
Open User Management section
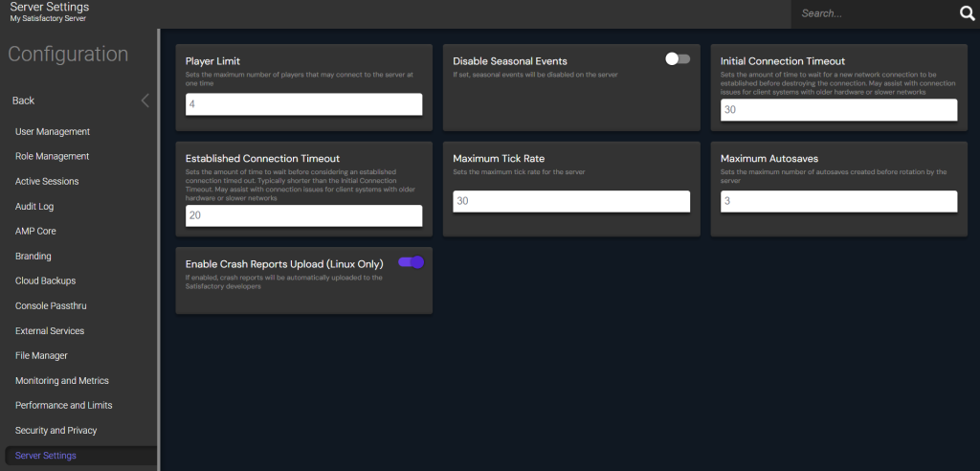click(x=53, y=132)
